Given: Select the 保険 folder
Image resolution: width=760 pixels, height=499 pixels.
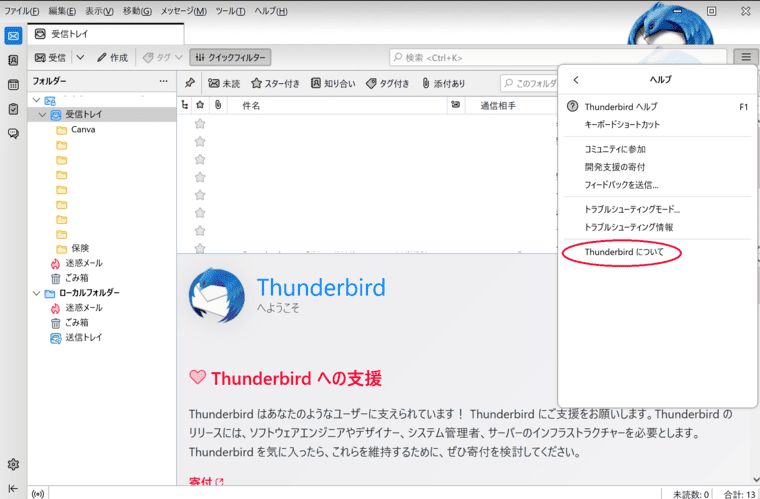Looking at the screenshot, I should [x=102, y=249].
